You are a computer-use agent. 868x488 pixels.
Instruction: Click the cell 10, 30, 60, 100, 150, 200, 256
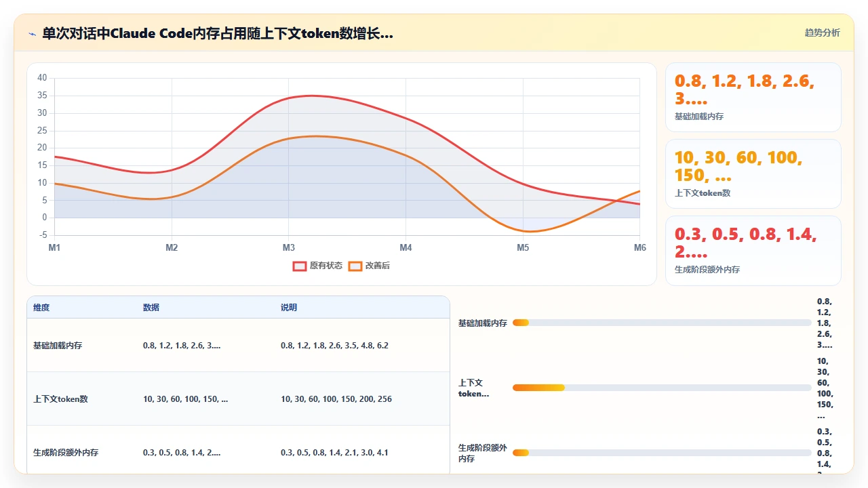[x=336, y=399]
